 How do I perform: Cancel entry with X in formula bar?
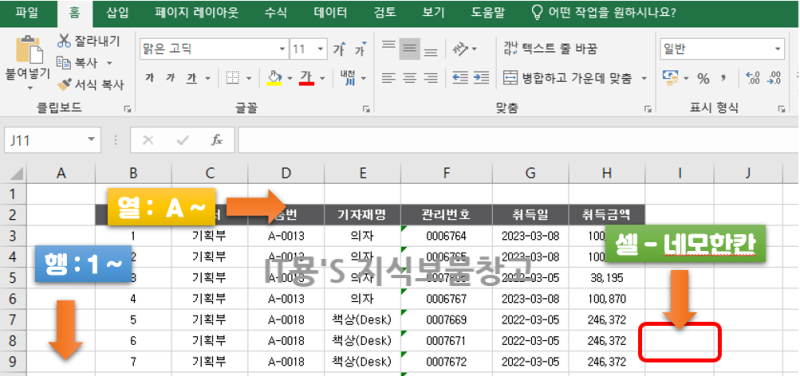[148, 140]
